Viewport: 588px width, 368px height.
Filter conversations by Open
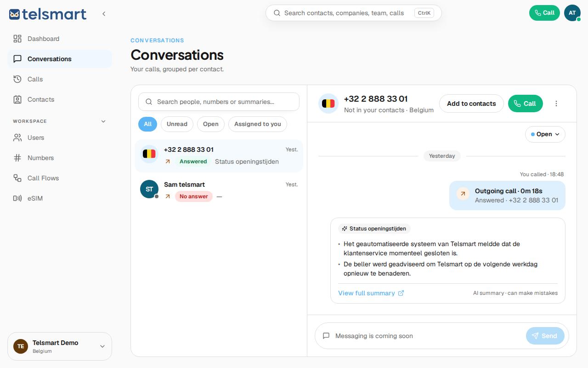tap(211, 124)
